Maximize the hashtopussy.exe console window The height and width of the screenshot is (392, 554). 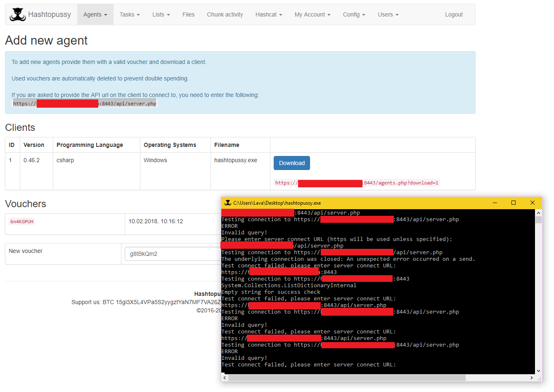514,203
